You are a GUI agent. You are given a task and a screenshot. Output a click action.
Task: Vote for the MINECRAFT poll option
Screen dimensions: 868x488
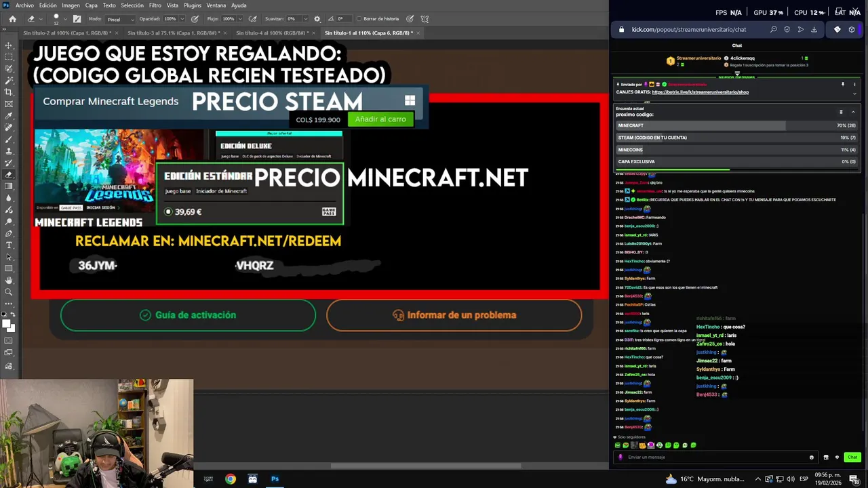coord(736,125)
